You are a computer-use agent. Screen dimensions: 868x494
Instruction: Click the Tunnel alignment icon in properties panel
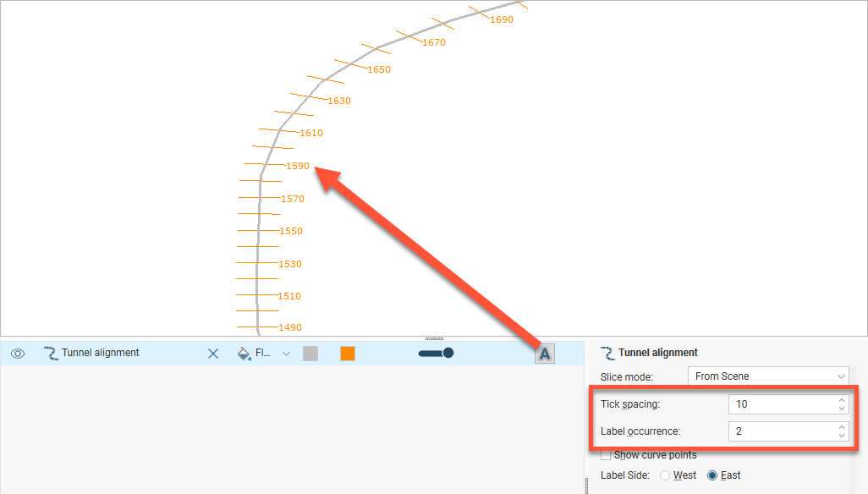[607, 353]
